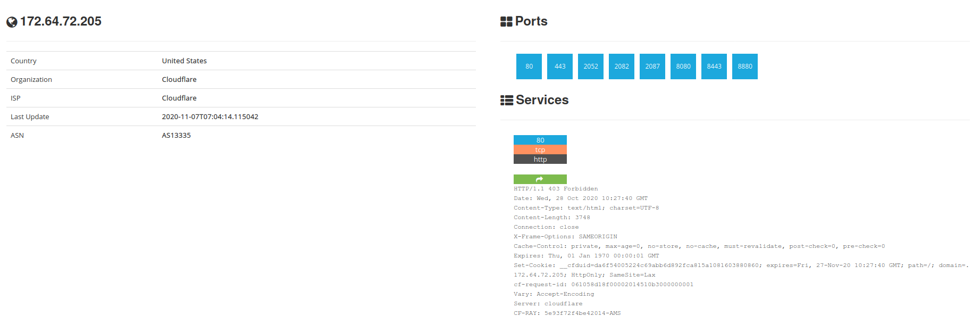Click the Content-Length: 3748 line
Viewport: 980px width, 333px height.
(x=552, y=218)
